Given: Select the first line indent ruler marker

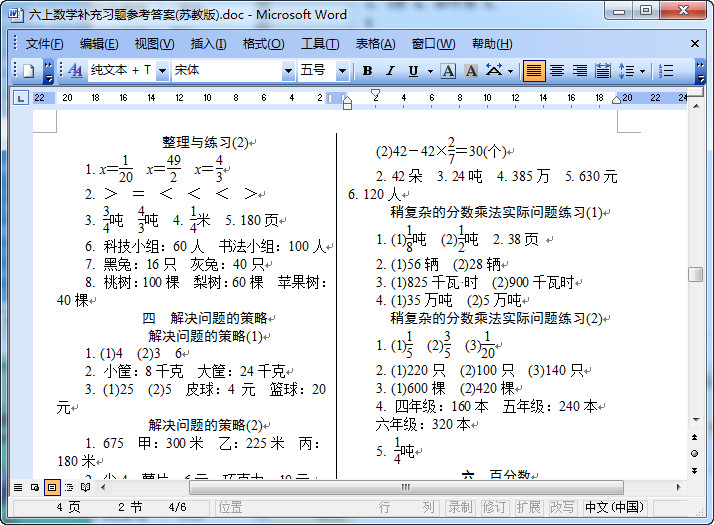Looking at the screenshot, I should click(375, 94).
